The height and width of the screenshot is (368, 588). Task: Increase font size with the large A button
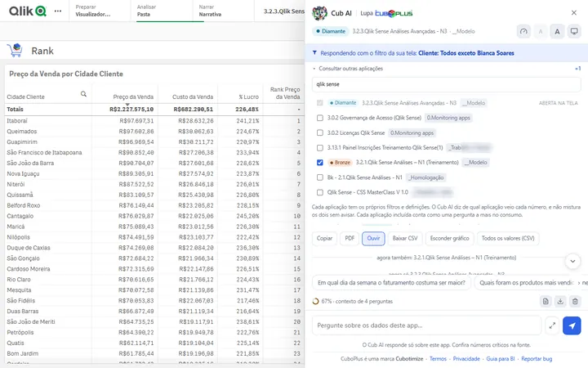click(x=557, y=32)
